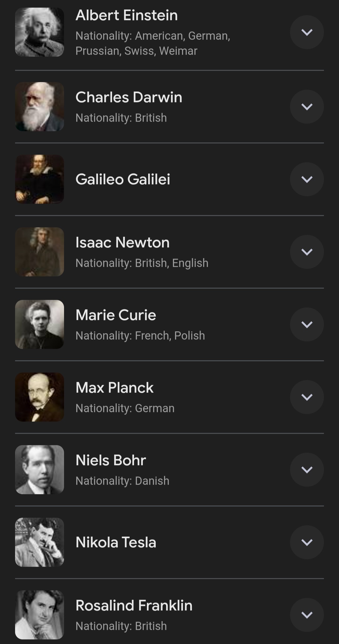Image resolution: width=339 pixels, height=644 pixels.
Task: Tap Albert Einstein's portrait thumbnail
Action: pos(40,32)
